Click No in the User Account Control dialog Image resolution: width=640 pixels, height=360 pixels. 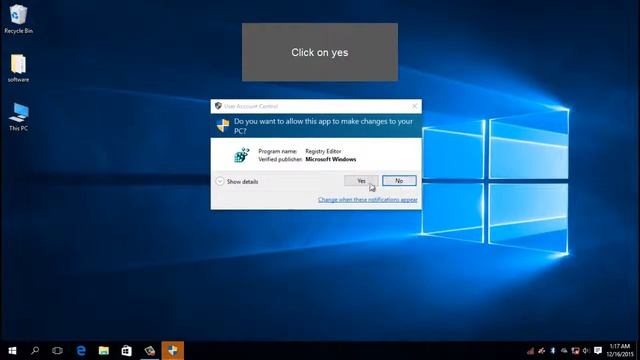click(x=399, y=181)
